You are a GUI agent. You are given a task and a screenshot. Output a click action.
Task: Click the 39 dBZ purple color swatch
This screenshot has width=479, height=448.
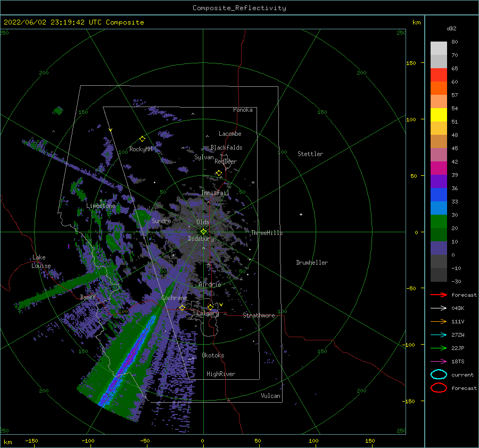click(439, 181)
